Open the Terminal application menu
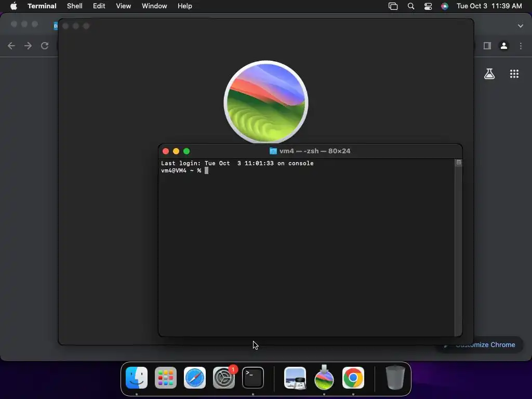This screenshot has width=532, height=399. pyautogui.click(x=42, y=6)
